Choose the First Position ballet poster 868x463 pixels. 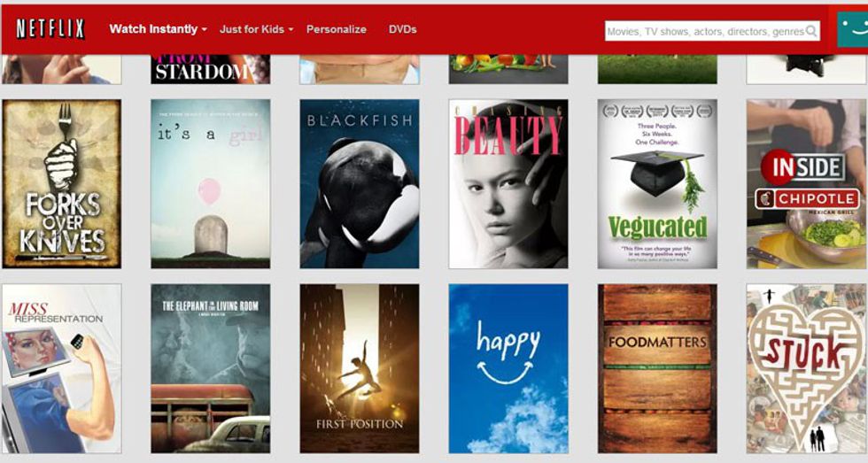(359, 368)
